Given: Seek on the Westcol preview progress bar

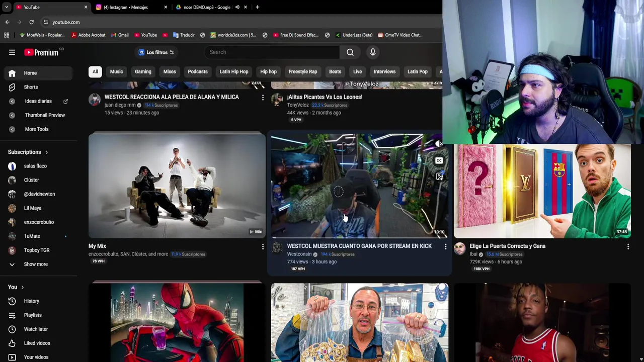Looking at the screenshot, I should (360, 237).
